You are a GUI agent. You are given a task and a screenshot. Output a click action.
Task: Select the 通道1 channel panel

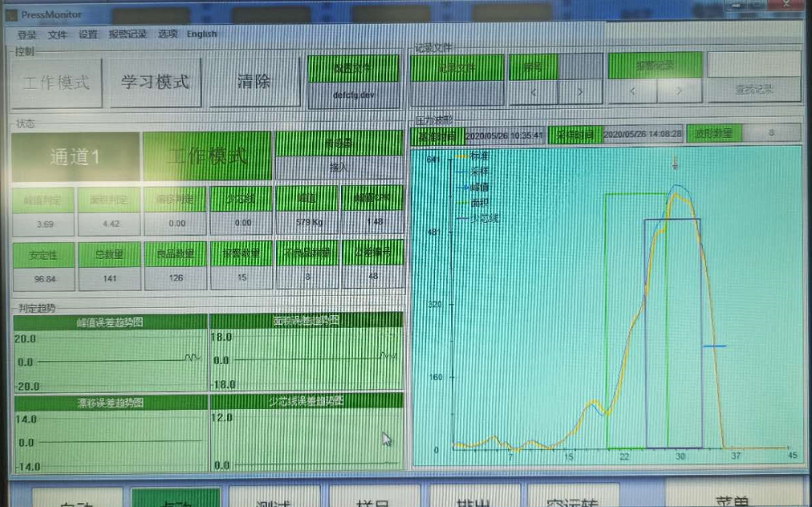tap(75, 157)
